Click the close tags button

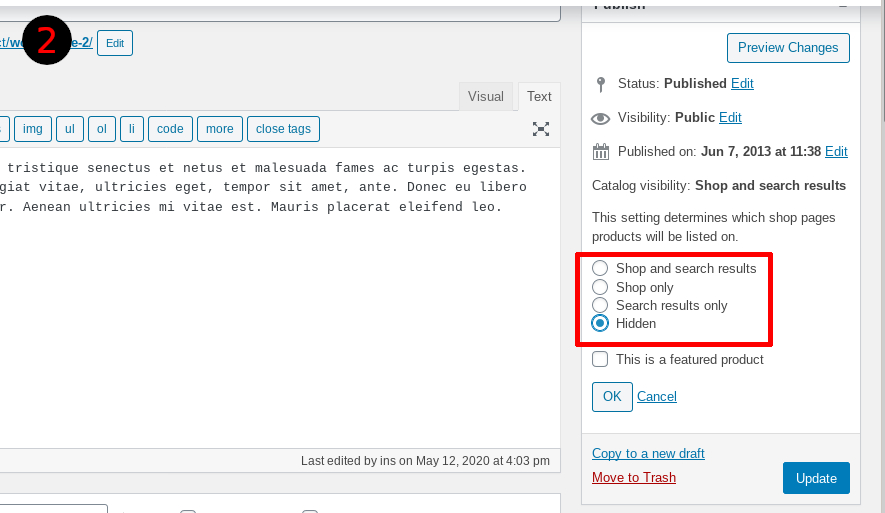[283, 129]
